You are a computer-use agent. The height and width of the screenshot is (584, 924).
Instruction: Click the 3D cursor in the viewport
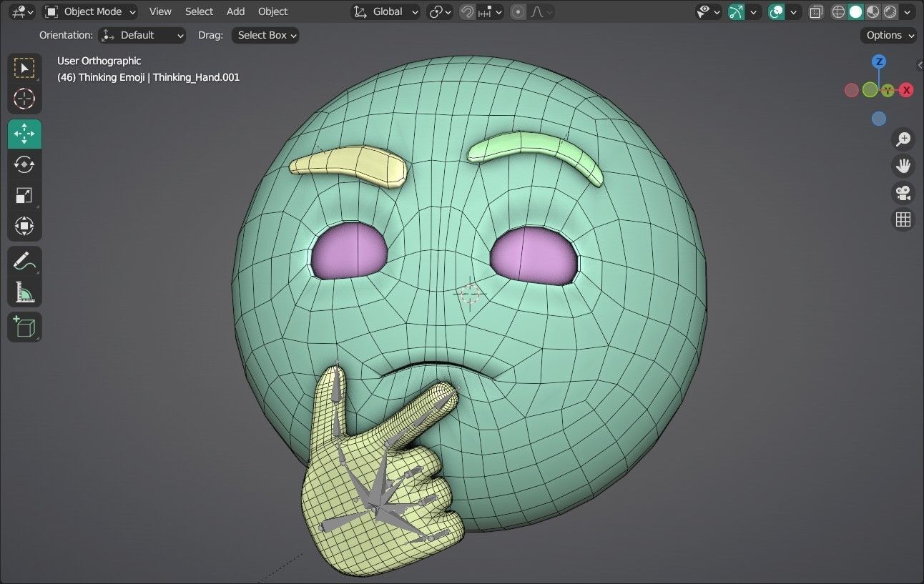click(470, 293)
